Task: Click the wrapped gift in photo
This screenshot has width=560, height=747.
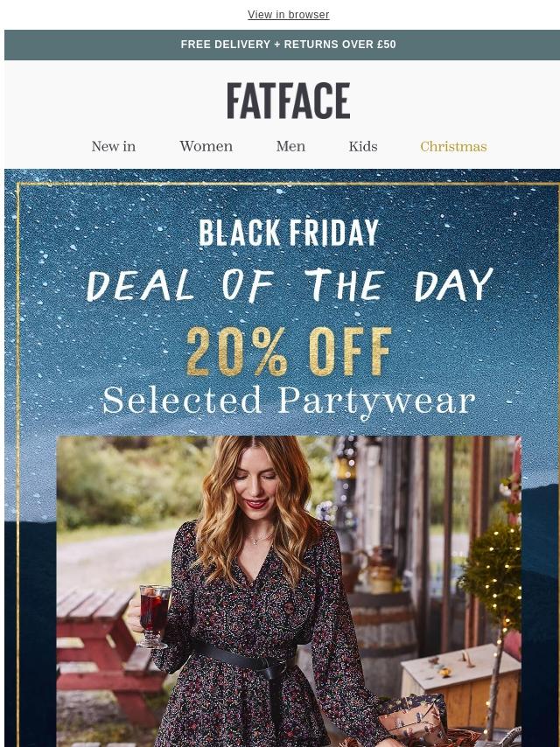Action: [413, 716]
